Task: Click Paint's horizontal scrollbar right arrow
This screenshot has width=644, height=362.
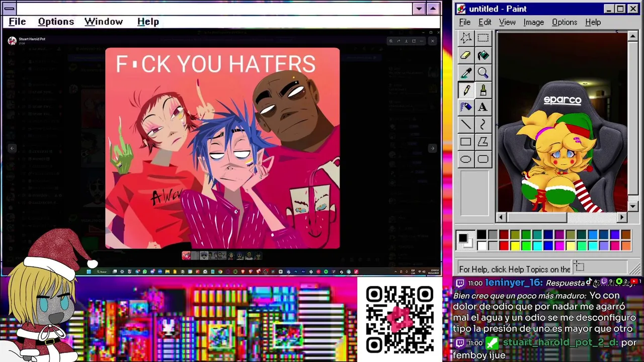Action: click(x=622, y=217)
